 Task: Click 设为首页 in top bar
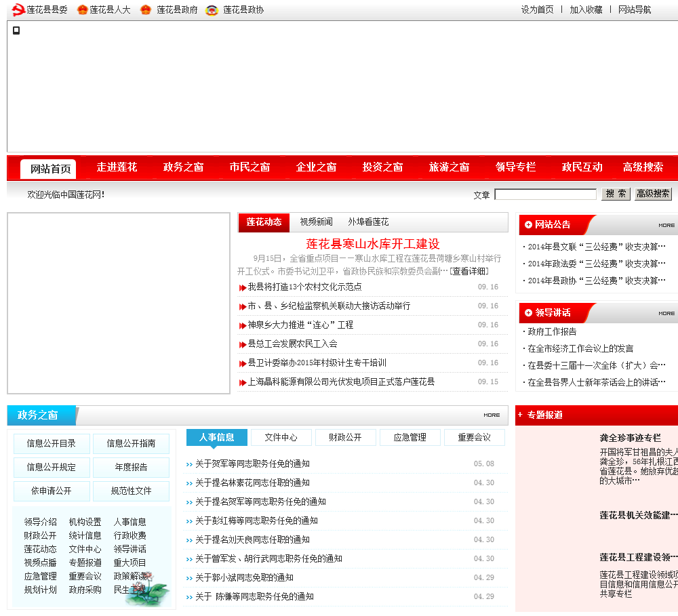pos(537,9)
